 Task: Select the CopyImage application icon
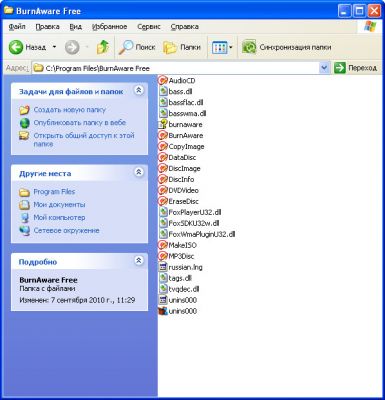point(163,146)
